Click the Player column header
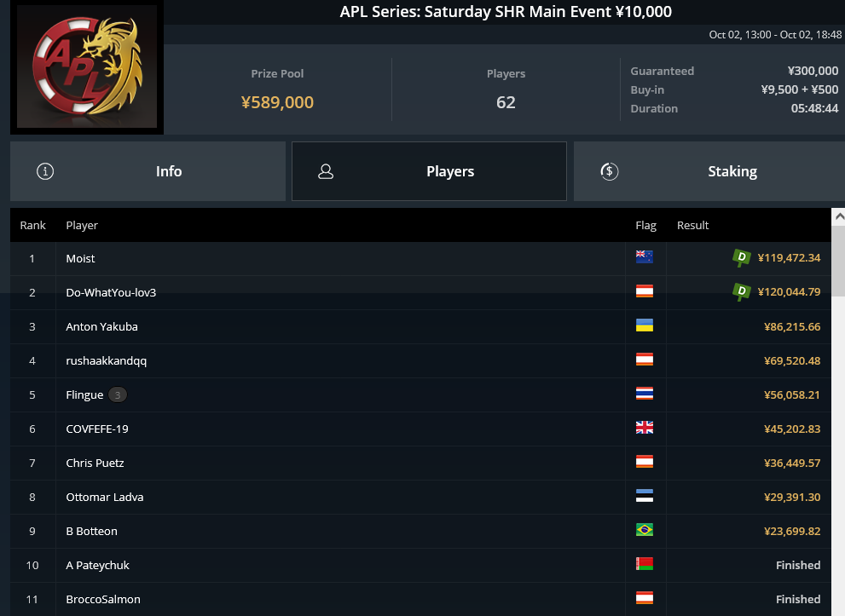The width and height of the screenshot is (845, 616). [82, 225]
